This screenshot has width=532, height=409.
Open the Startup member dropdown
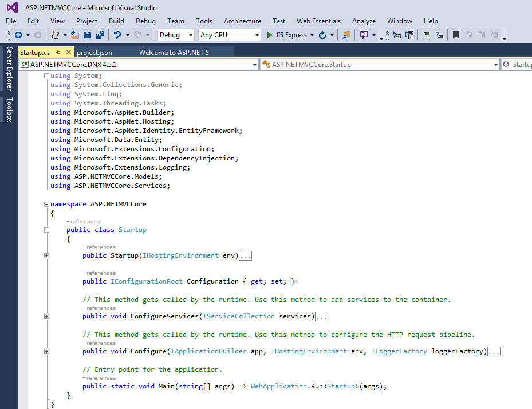click(517, 65)
